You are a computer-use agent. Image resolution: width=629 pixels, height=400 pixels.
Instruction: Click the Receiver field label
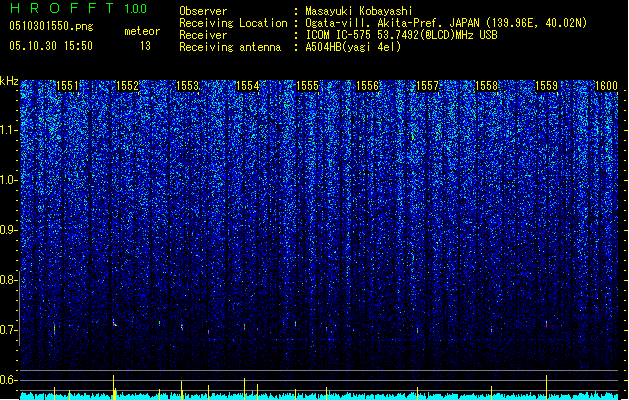(203, 35)
